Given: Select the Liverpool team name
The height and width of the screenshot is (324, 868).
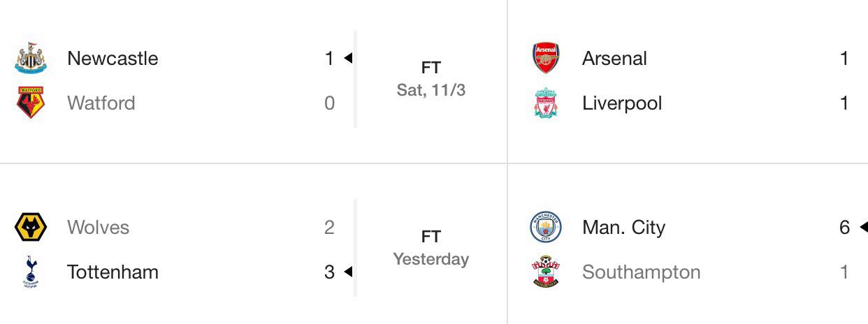Looking at the screenshot, I should 622,103.
